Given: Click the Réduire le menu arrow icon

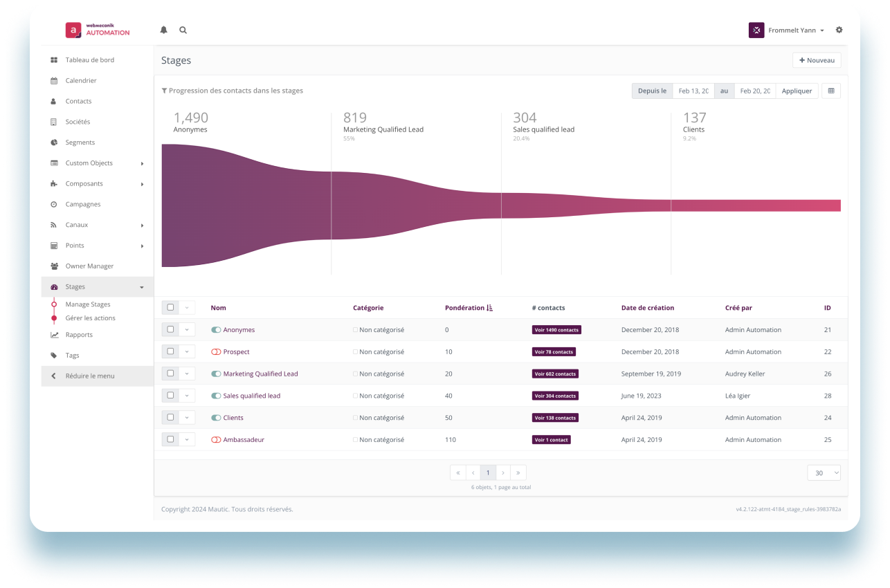Looking at the screenshot, I should pos(54,376).
